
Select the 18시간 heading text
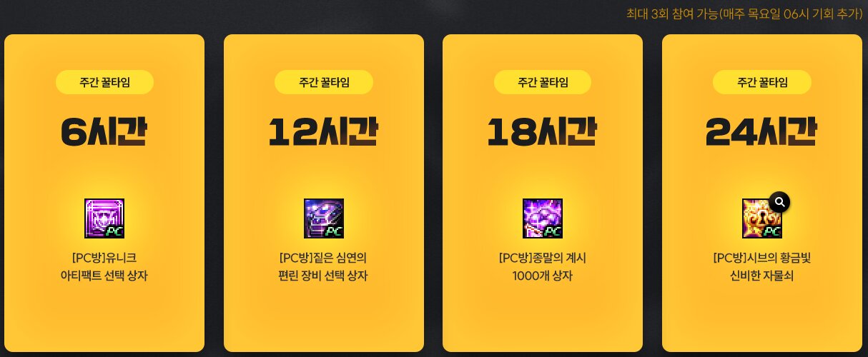543,131
